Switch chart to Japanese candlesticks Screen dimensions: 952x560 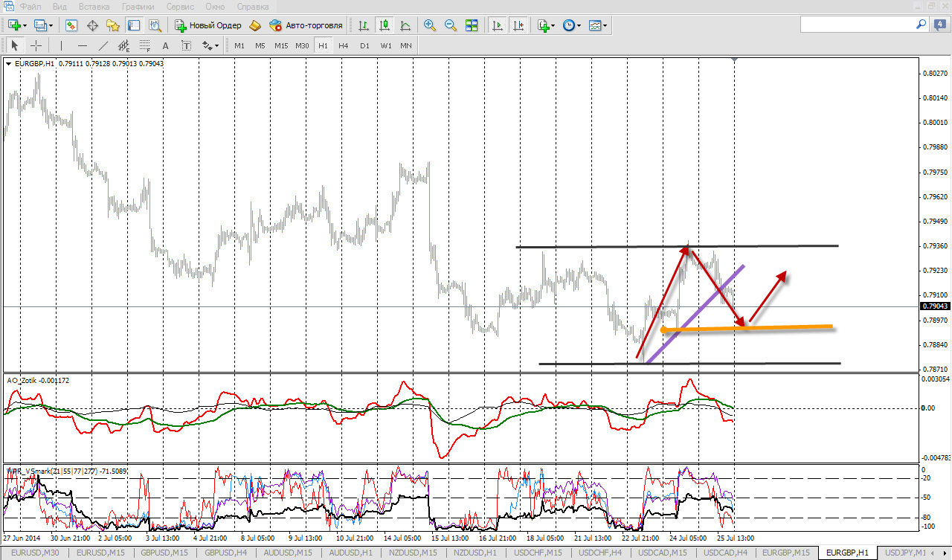[x=385, y=25]
